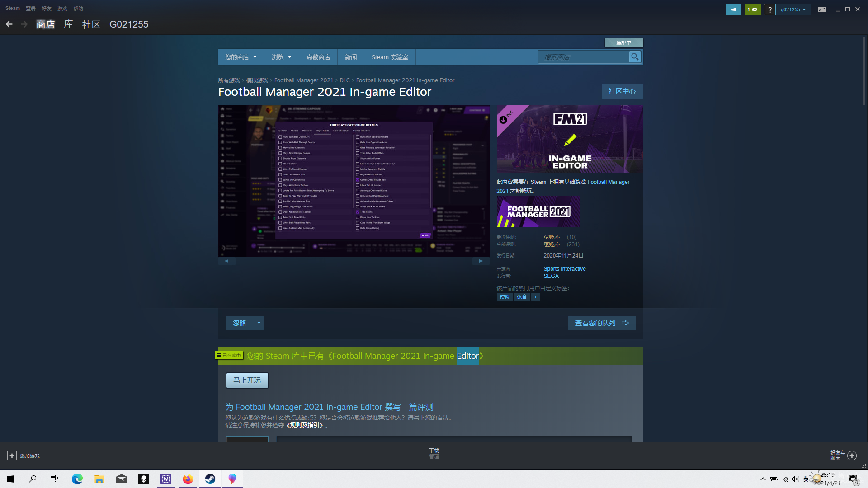
Task: Click the DLC breadcrumb link
Action: point(344,80)
